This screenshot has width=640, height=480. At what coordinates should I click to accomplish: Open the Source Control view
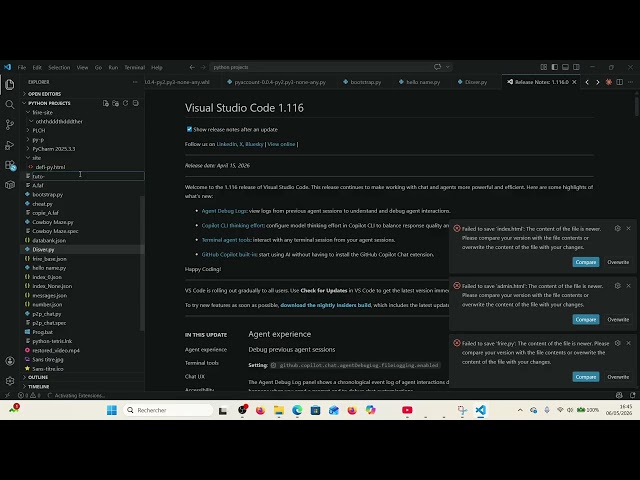(10, 124)
